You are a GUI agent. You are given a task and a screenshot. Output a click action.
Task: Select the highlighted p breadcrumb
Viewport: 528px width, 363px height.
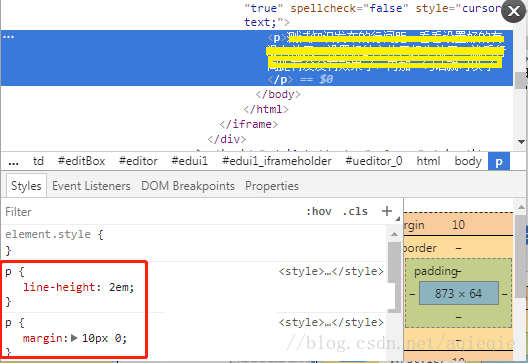[499, 161]
